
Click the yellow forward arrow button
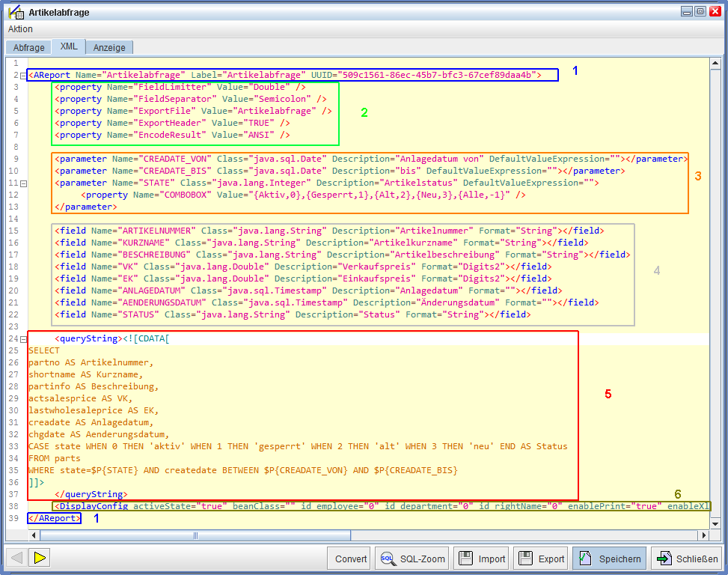point(40,558)
